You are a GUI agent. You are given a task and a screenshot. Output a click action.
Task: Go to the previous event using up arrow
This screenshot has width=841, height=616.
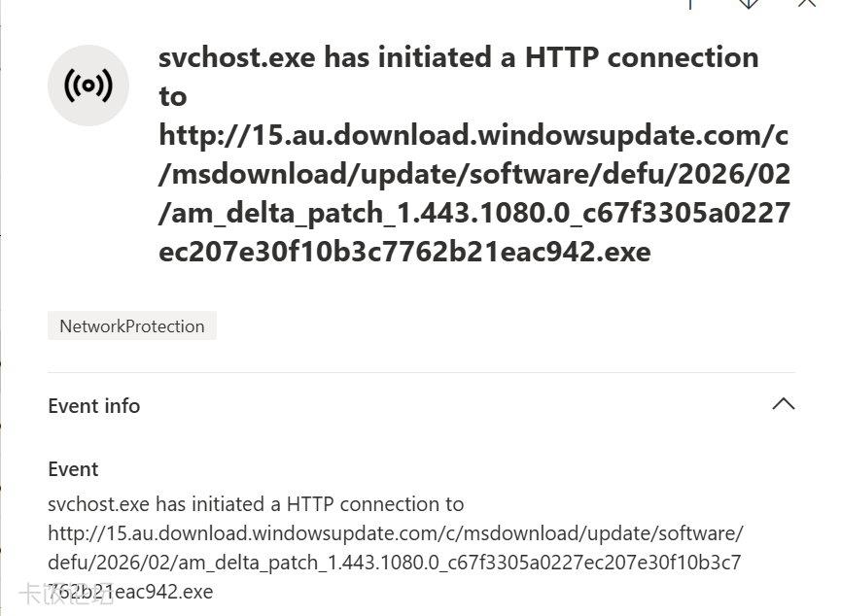690,4
